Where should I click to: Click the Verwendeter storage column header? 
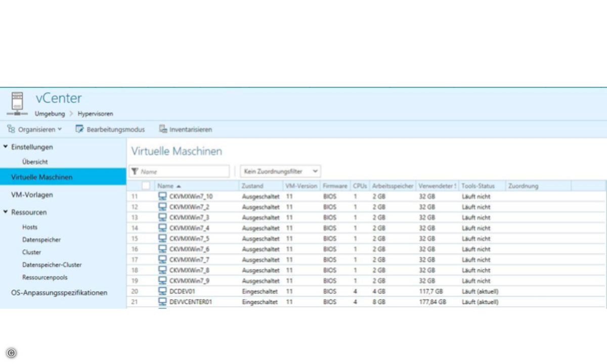[438, 186]
